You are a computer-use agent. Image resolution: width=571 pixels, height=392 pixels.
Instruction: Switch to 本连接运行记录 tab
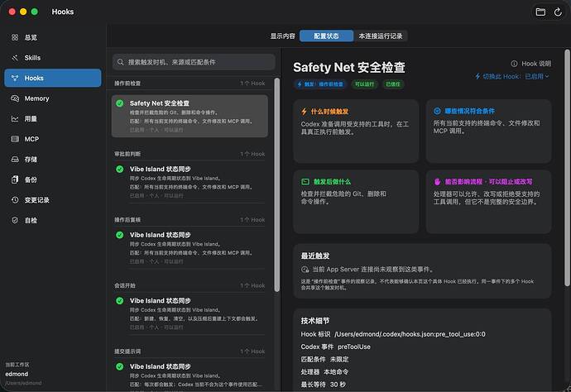click(x=381, y=36)
